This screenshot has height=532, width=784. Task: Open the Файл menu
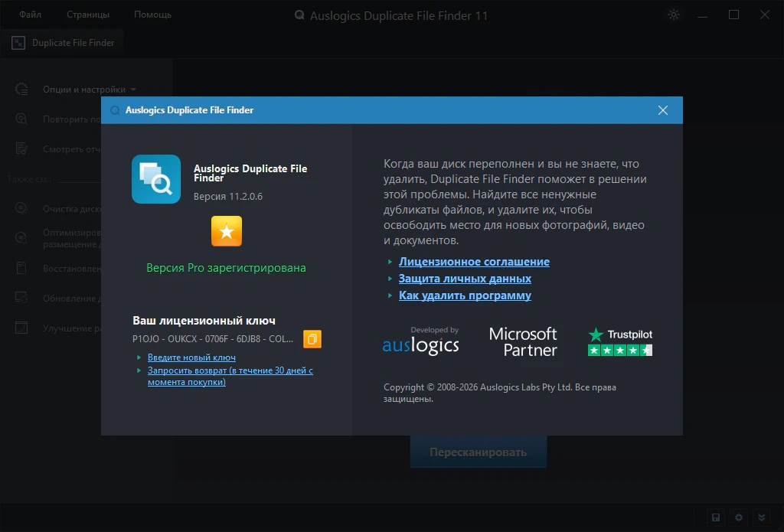pyautogui.click(x=30, y=15)
